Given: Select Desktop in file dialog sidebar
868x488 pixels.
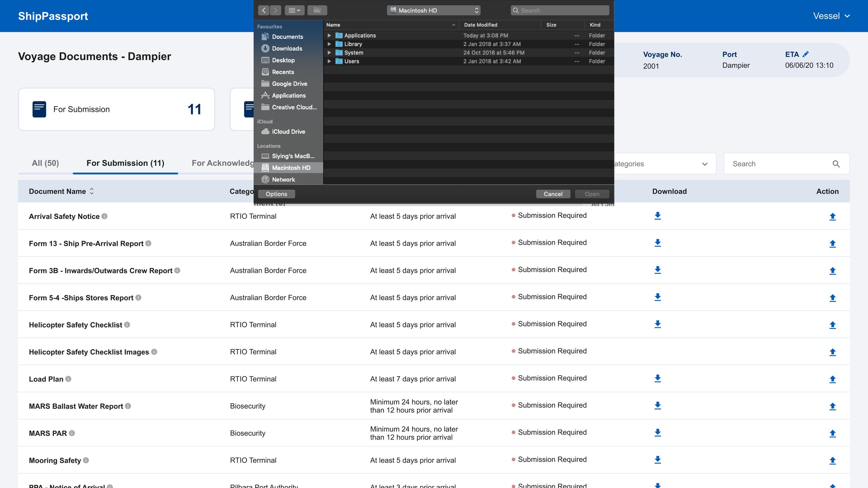Looking at the screenshot, I should (288, 60).
